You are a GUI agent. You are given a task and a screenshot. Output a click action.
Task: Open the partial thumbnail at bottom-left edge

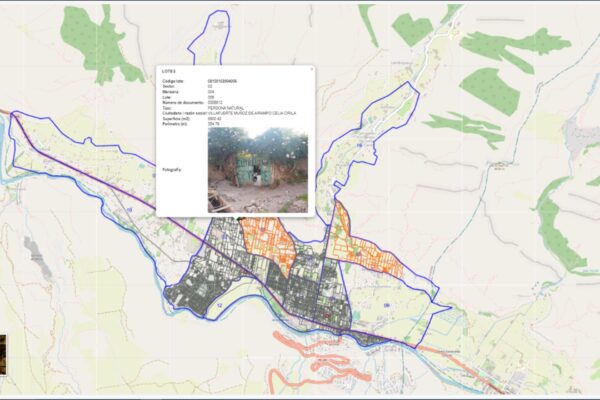pyautogui.click(x=3, y=347)
